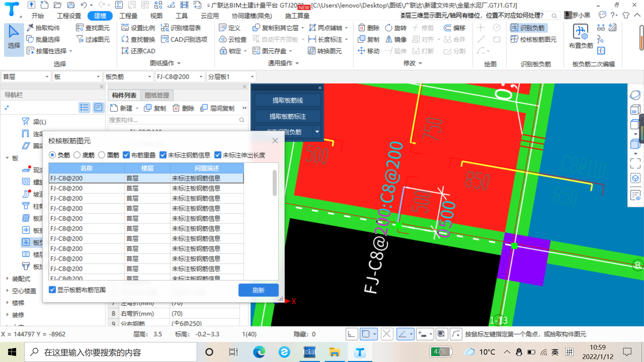
Task: Expand the 楼梯 tree node
Action: click(x=7, y=303)
